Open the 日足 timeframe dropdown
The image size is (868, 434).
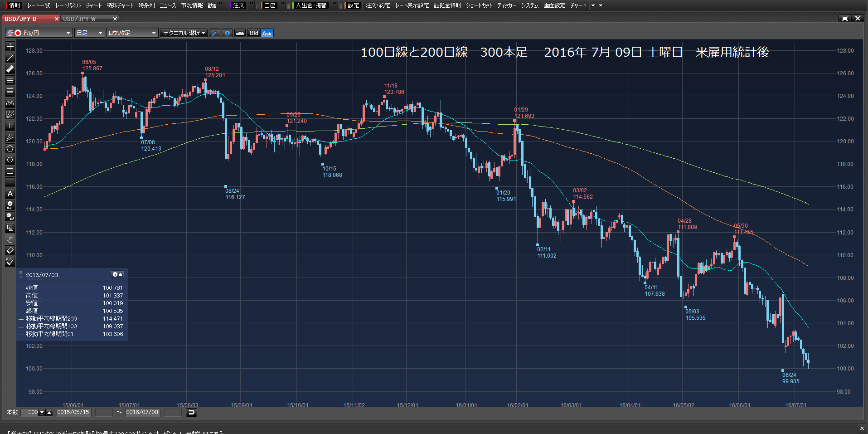(x=90, y=33)
